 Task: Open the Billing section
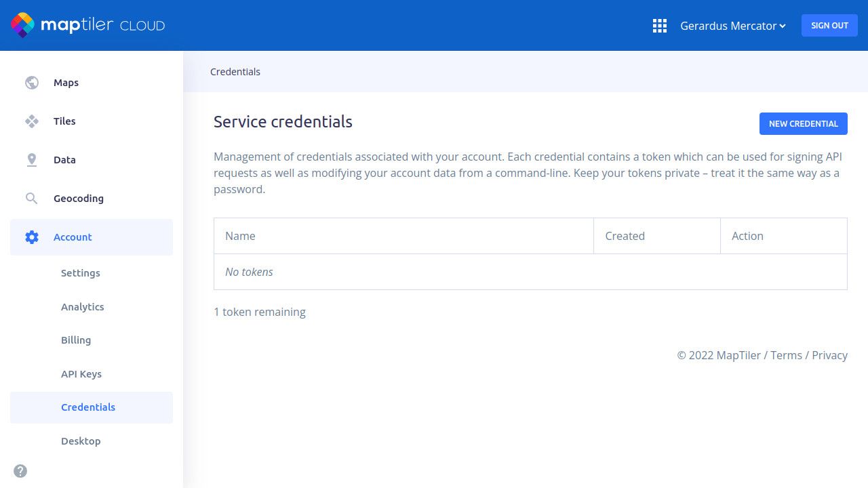76,340
